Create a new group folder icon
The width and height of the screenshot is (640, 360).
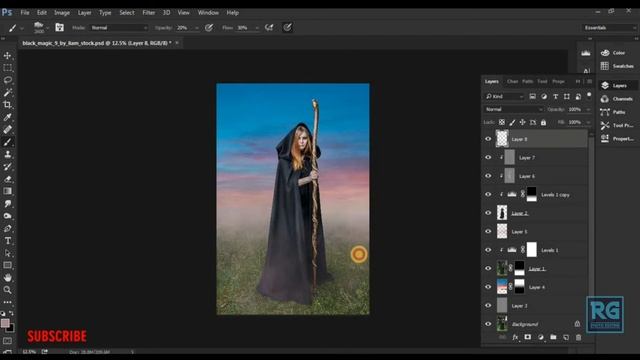[x=553, y=337]
